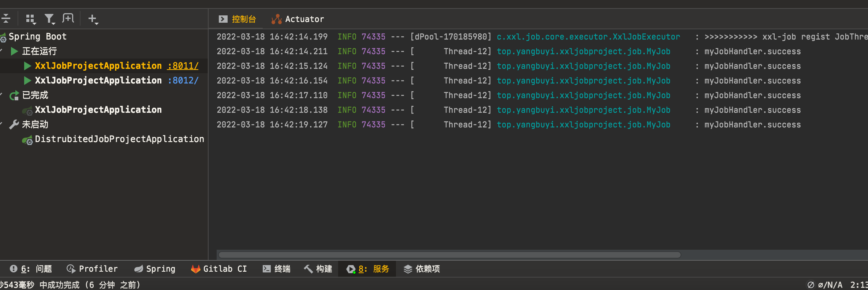
Task: Open the Group By toolbar icon
Action: 31,19
